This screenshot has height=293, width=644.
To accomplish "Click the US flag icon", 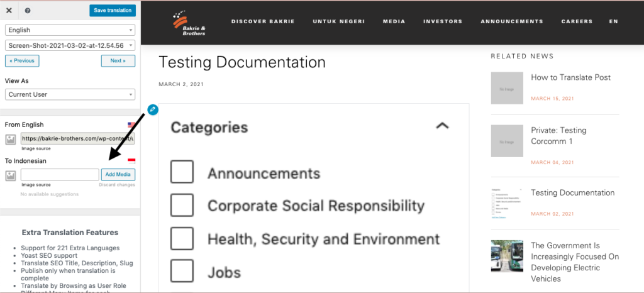I will (x=131, y=124).
